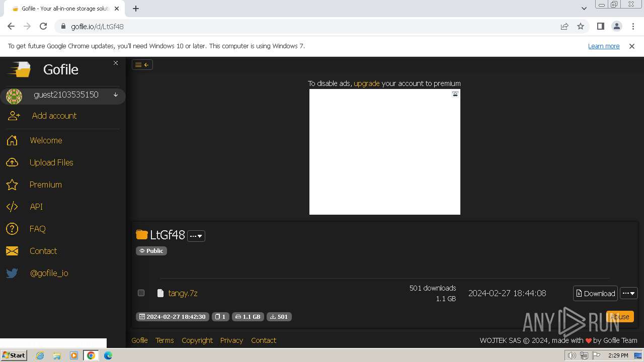This screenshot has width=644, height=362.
Task: Tick the checkbox for tangy.7z
Action: point(141,293)
